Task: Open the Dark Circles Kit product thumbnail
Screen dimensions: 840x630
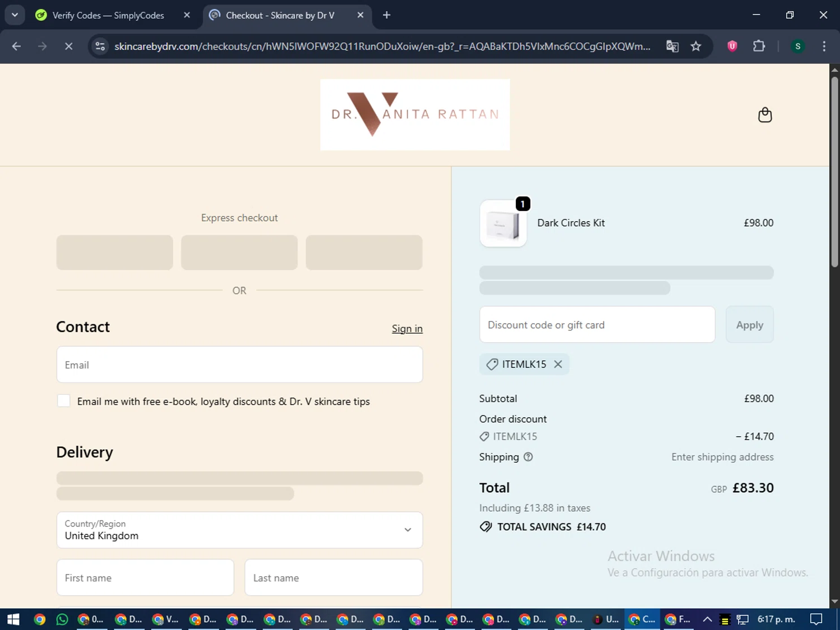Action: tap(503, 223)
